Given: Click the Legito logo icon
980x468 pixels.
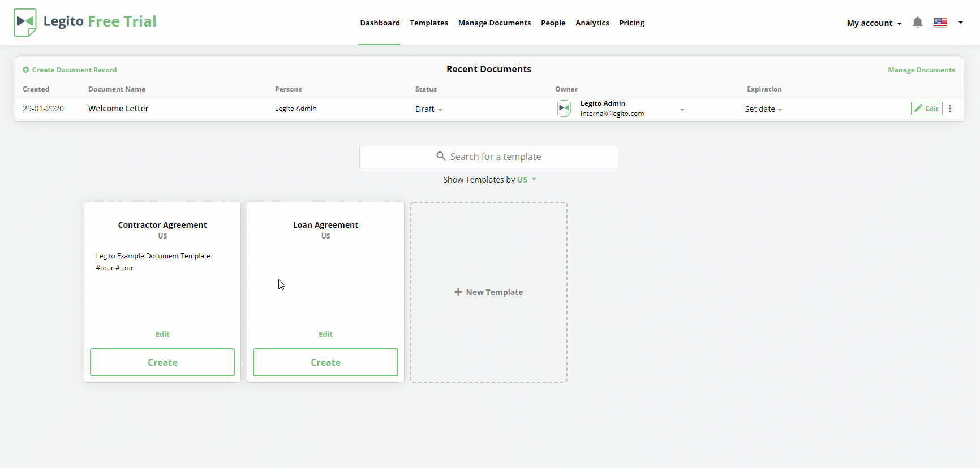Looking at the screenshot, I should click(x=25, y=23).
